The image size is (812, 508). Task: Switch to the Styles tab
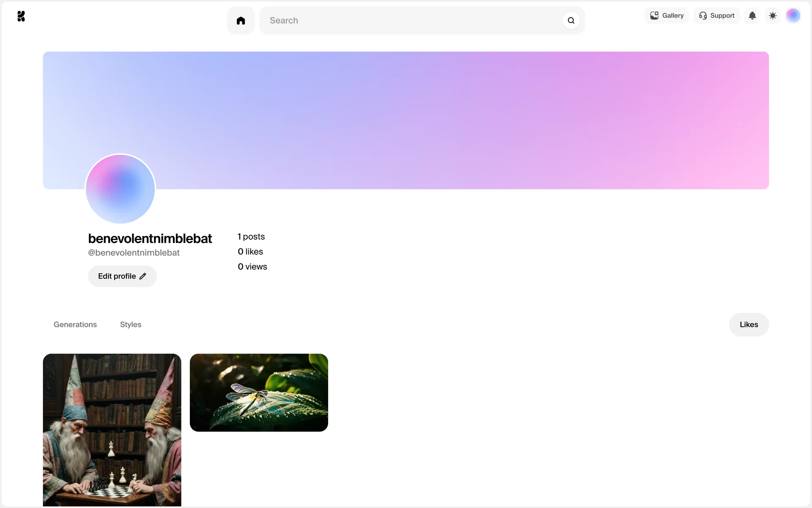coord(131,325)
